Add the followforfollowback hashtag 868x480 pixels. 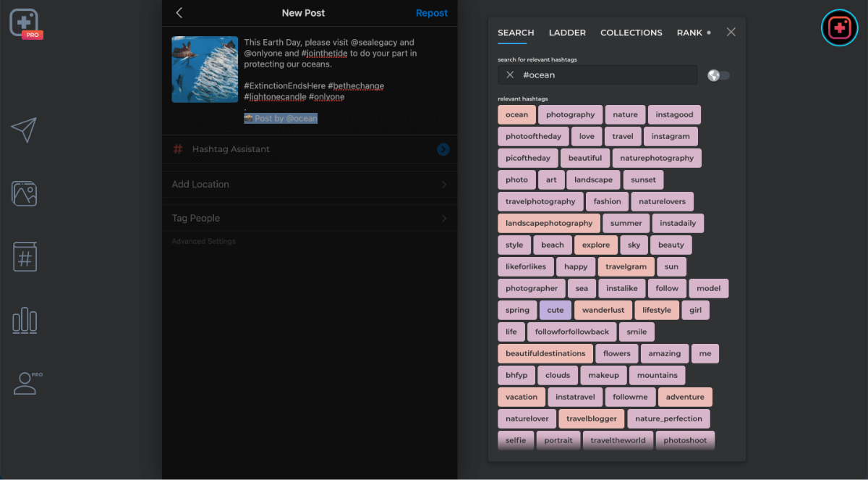tap(572, 332)
